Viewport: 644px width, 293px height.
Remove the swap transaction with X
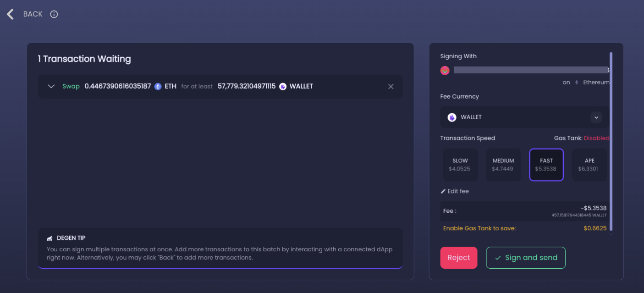tap(391, 86)
